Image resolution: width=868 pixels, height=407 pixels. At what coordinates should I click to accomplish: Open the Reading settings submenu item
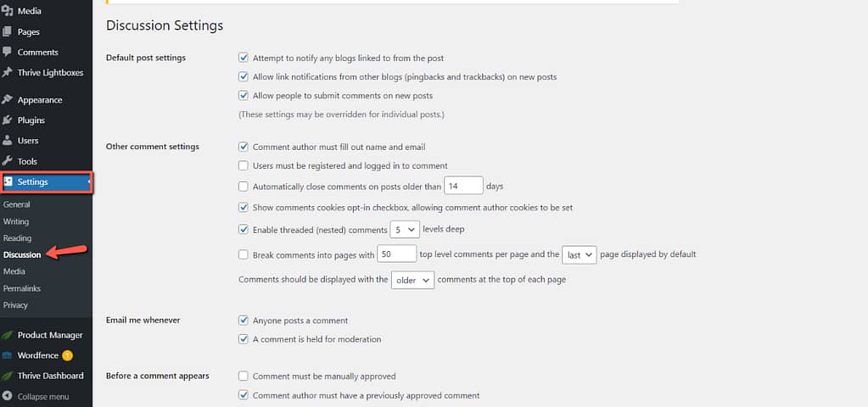pos(17,237)
